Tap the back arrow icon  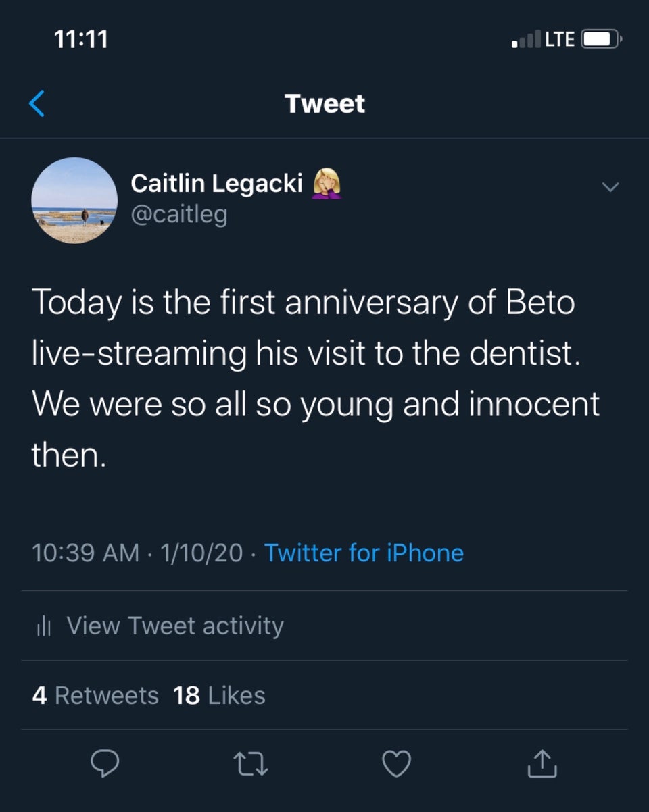tap(38, 103)
